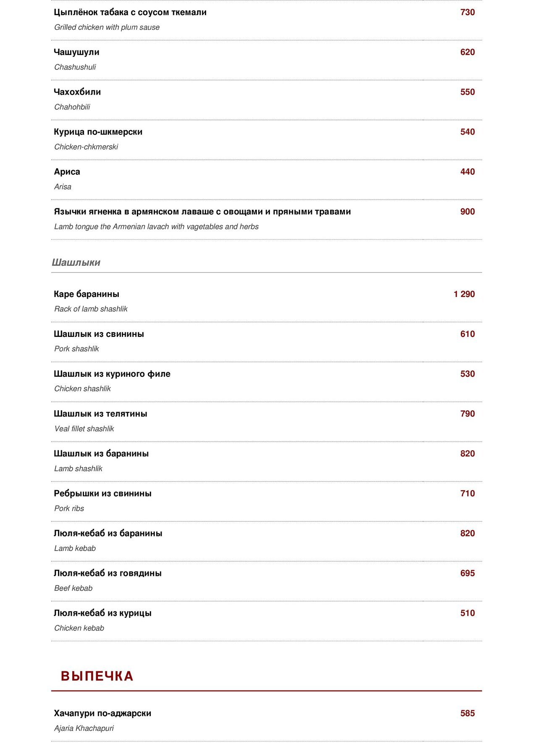Click the ВЫПЕЧКА section header
Screen dimensions: 534x756
pos(97,676)
